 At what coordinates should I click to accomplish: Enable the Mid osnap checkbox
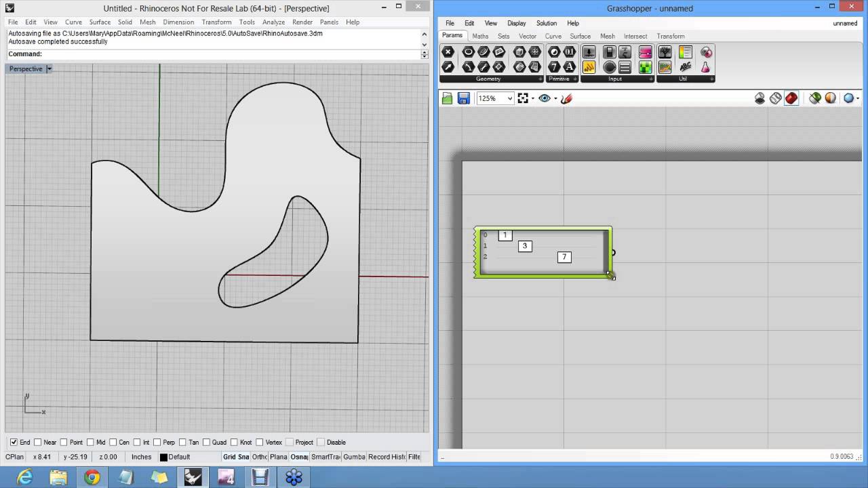click(x=90, y=443)
